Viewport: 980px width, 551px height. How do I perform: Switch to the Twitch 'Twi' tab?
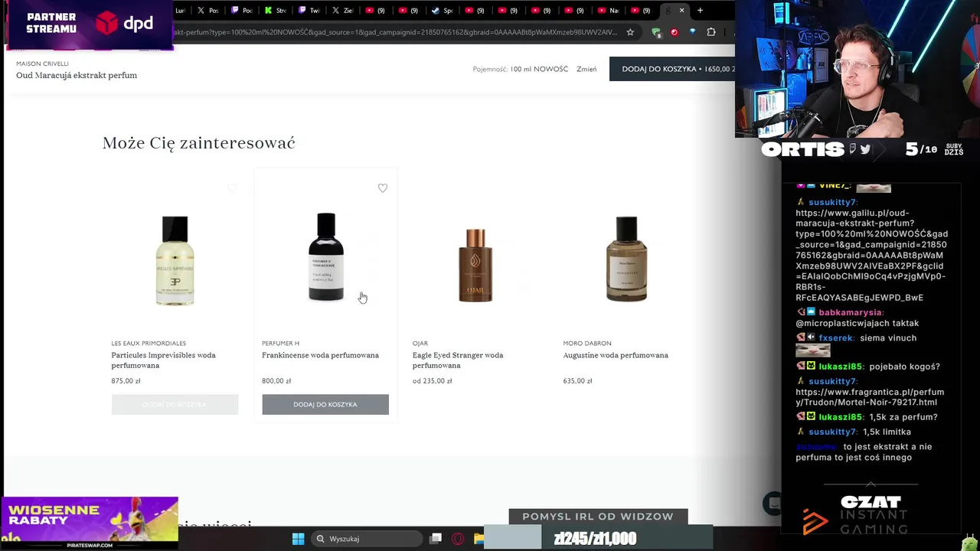(x=309, y=11)
